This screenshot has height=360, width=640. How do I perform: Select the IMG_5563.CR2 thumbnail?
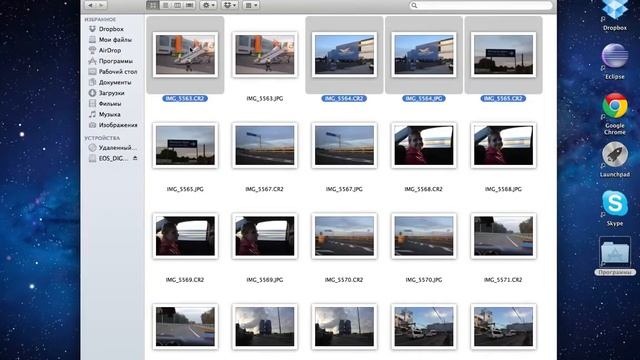[185, 55]
